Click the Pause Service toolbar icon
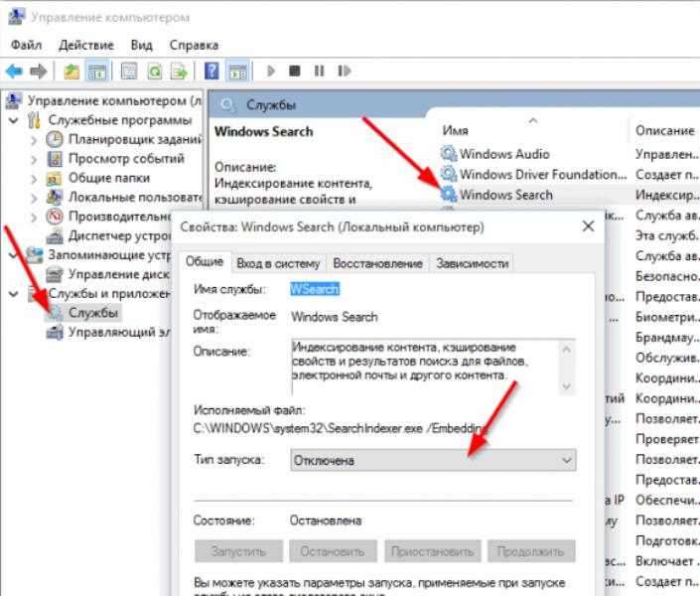This screenshot has width=700, height=596. tap(319, 72)
